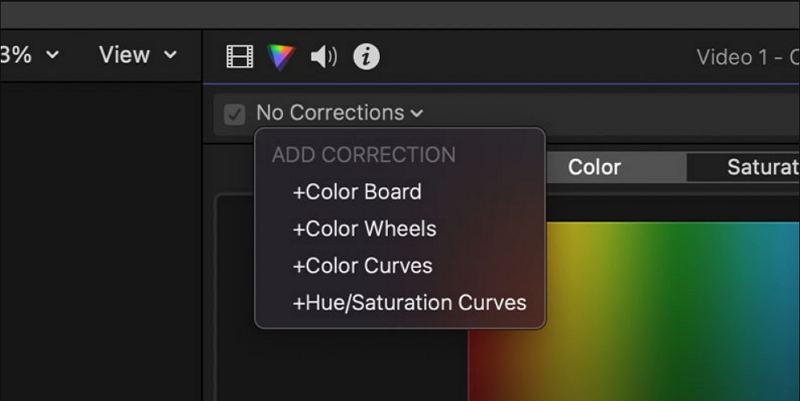Click the Video 1 clip title
The width and height of the screenshot is (800, 401).
tap(746, 57)
